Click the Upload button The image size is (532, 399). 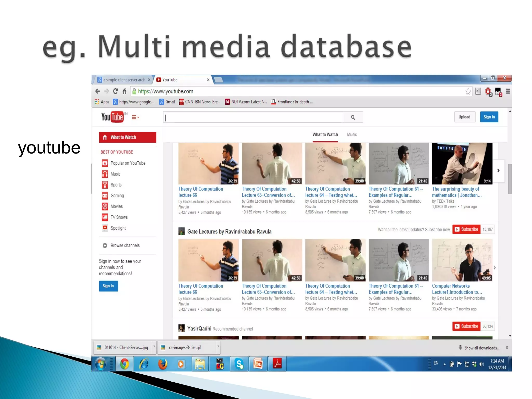[464, 117]
